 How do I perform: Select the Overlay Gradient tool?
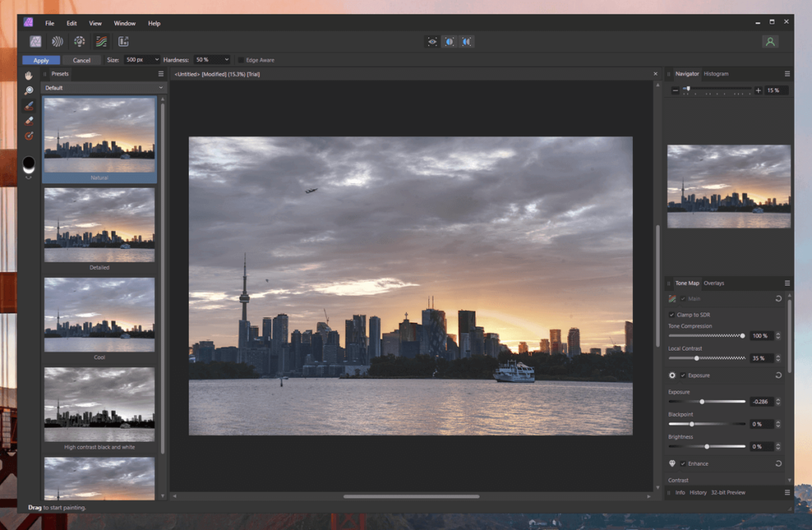[x=29, y=136]
